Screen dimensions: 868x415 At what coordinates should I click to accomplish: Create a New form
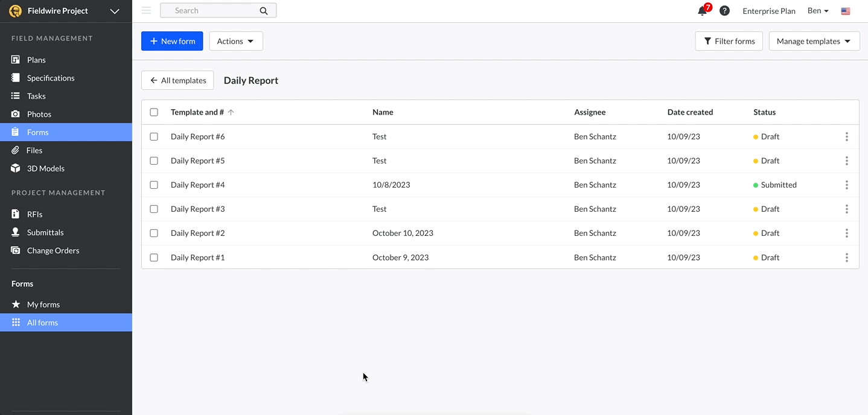172,41
